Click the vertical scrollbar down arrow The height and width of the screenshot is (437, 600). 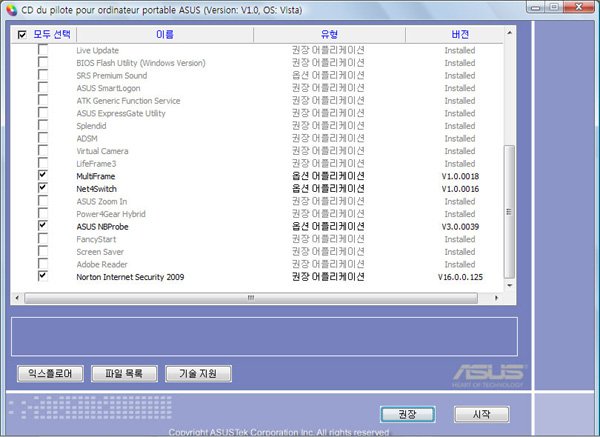point(509,285)
